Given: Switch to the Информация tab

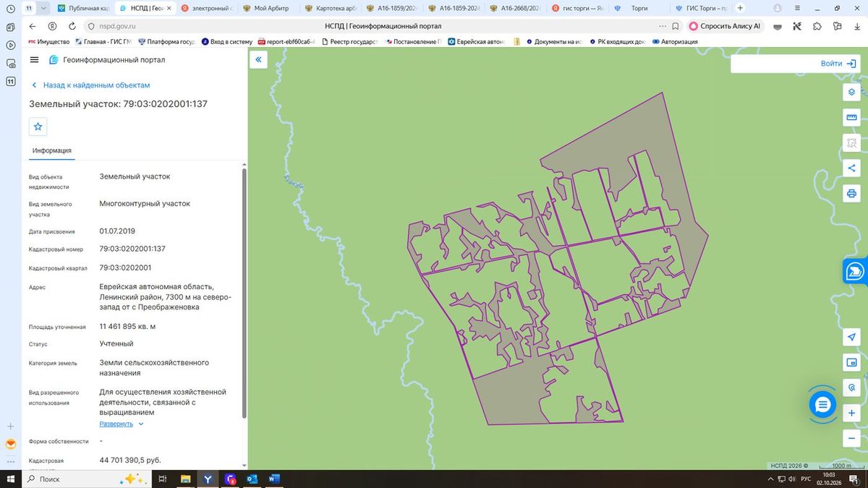Looking at the screenshot, I should pyautogui.click(x=52, y=150).
